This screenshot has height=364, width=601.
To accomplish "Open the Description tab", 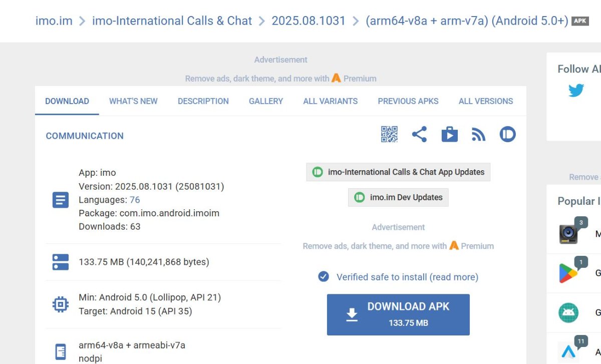I will click(x=203, y=101).
